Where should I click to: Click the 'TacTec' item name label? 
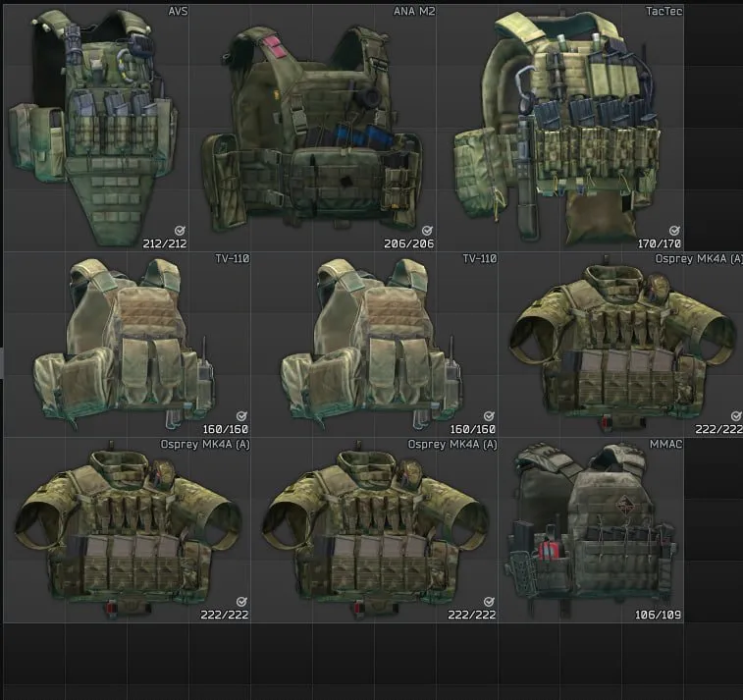pos(663,11)
